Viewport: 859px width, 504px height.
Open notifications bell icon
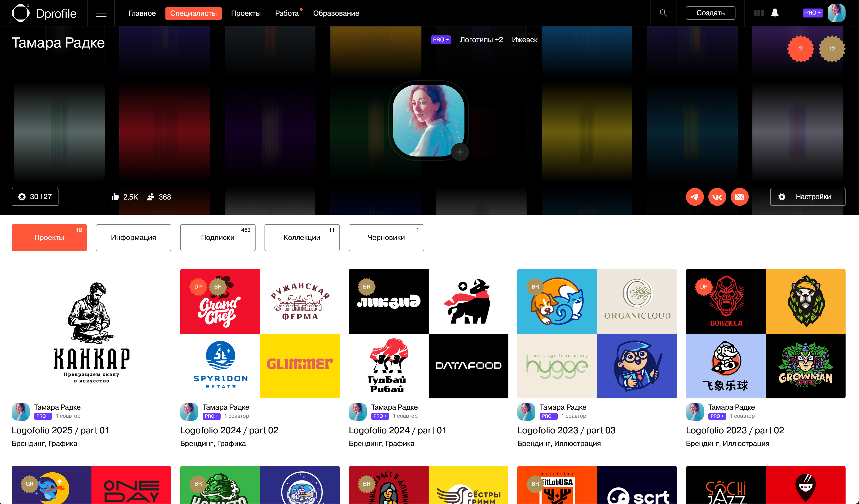pos(775,13)
